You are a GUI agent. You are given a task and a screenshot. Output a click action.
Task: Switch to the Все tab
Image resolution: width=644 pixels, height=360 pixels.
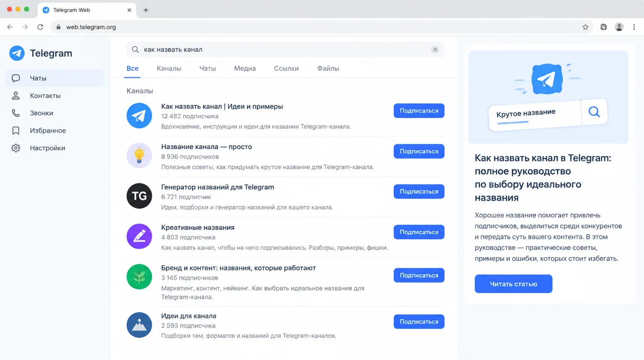[x=133, y=68]
